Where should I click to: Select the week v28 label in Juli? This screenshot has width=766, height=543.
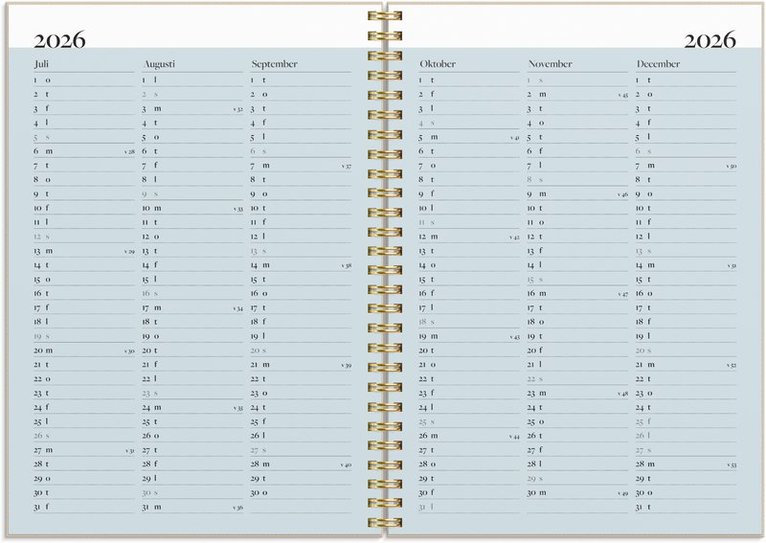(x=129, y=152)
